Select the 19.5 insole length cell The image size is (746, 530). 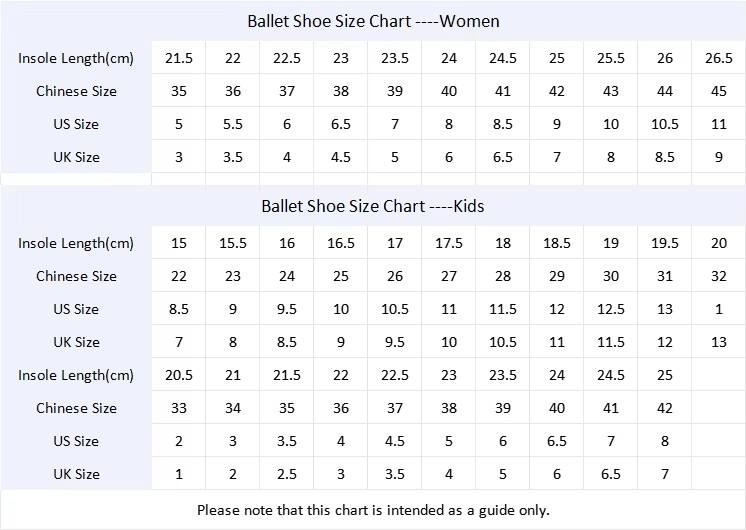click(665, 243)
